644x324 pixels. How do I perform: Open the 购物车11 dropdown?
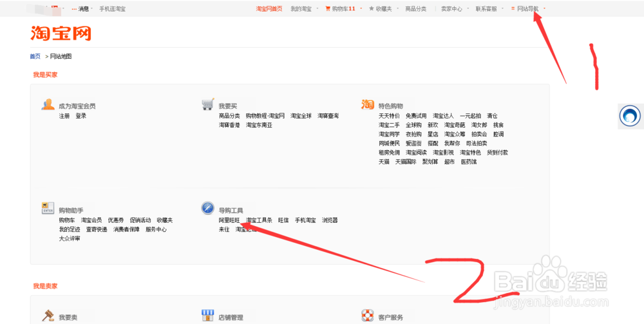point(361,8)
